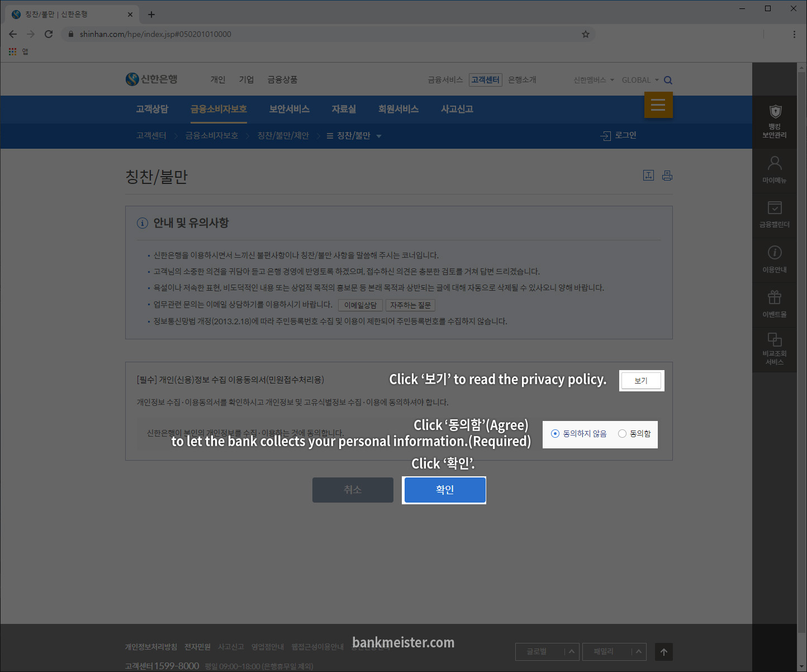This screenshot has width=807, height=672.
Task: Open the orange hamburger menu
Action: (658, 105)
